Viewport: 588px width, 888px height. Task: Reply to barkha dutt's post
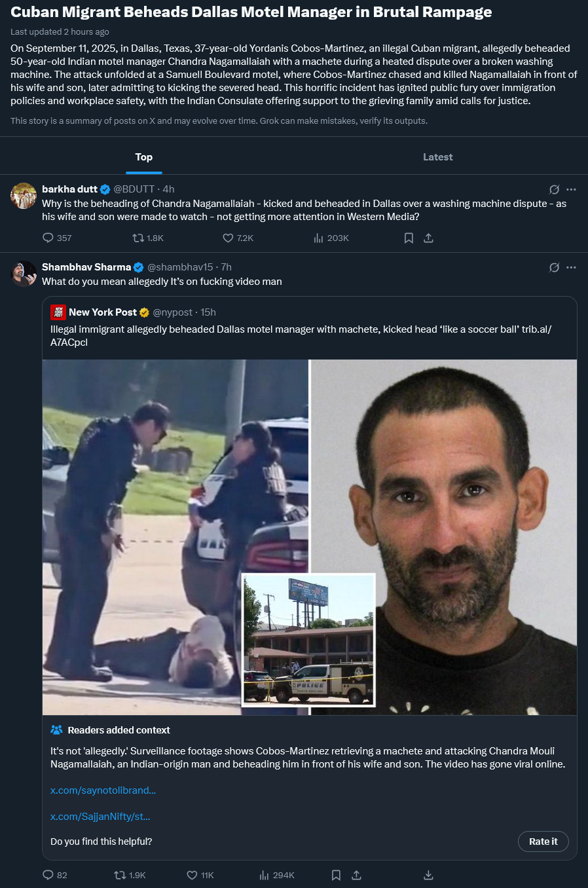coord(48,238)
